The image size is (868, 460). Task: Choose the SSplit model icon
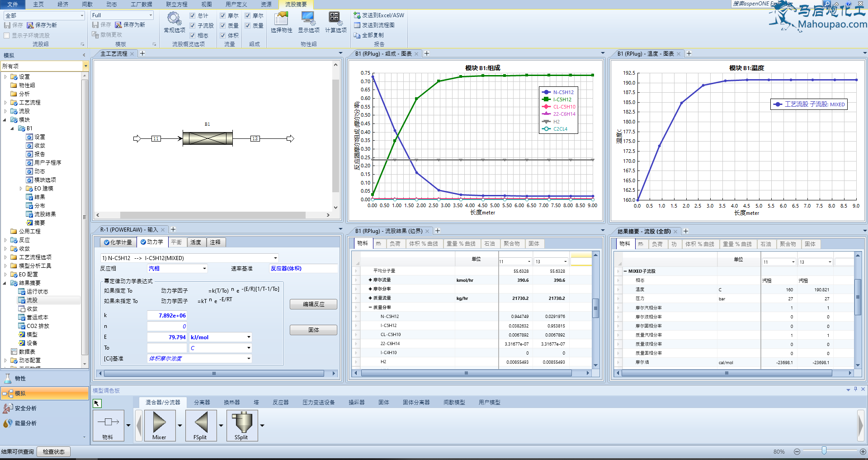click(x=242, y=426)
